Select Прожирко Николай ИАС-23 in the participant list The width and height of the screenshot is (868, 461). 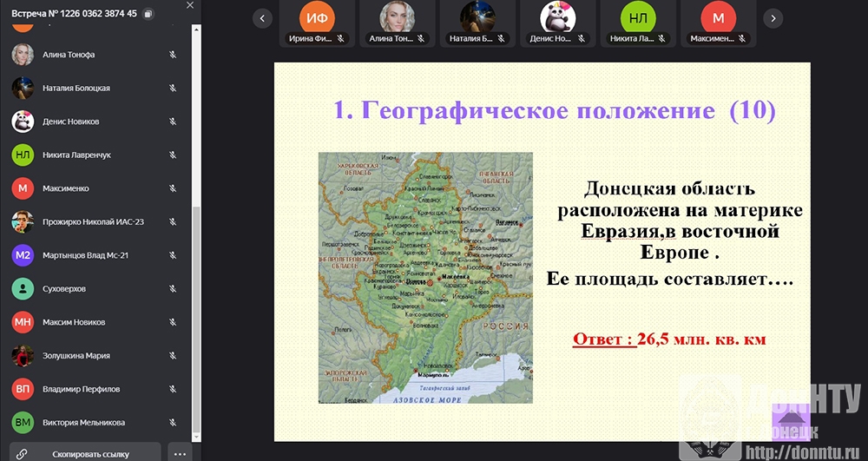[x=93, y=222]
